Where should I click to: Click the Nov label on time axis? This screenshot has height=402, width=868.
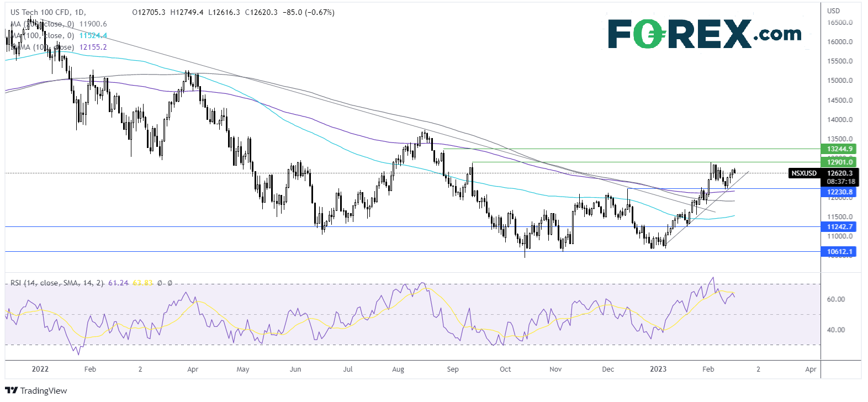[555, 369]
